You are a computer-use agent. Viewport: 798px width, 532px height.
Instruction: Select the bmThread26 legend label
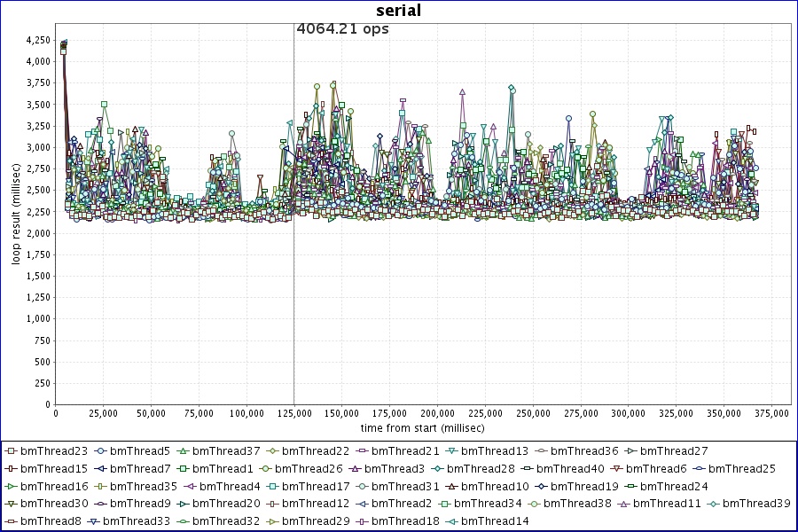point(309,468)
